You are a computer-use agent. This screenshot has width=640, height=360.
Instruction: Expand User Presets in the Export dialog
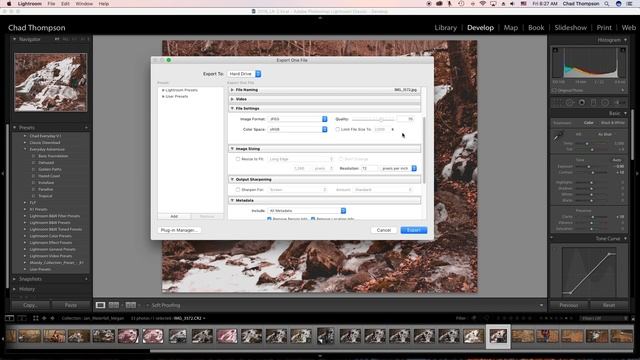[x=163, y=96]
